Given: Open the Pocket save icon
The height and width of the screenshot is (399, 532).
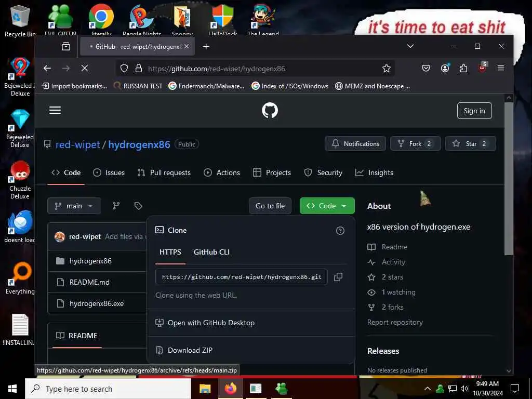Looking at the screenshot, I should point(426,68).
